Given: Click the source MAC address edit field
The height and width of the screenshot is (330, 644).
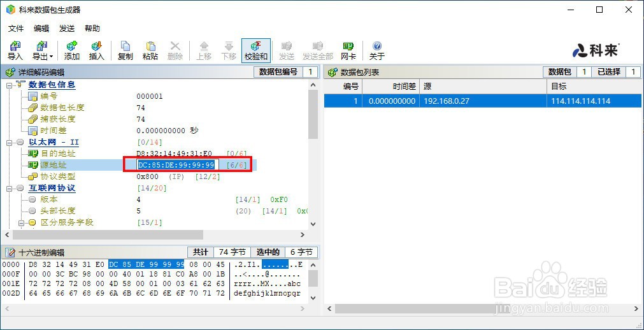Looking at the screenshot, I should [178, 165].
